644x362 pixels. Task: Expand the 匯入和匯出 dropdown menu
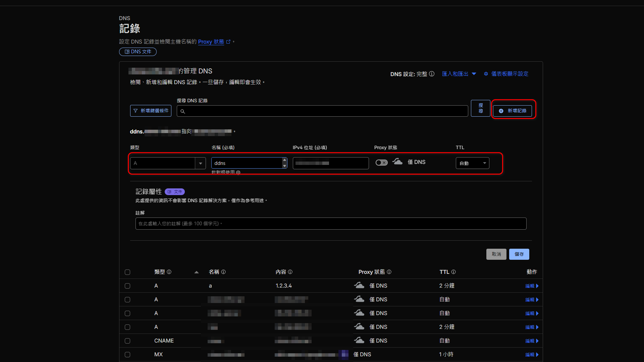click(459, 74)
